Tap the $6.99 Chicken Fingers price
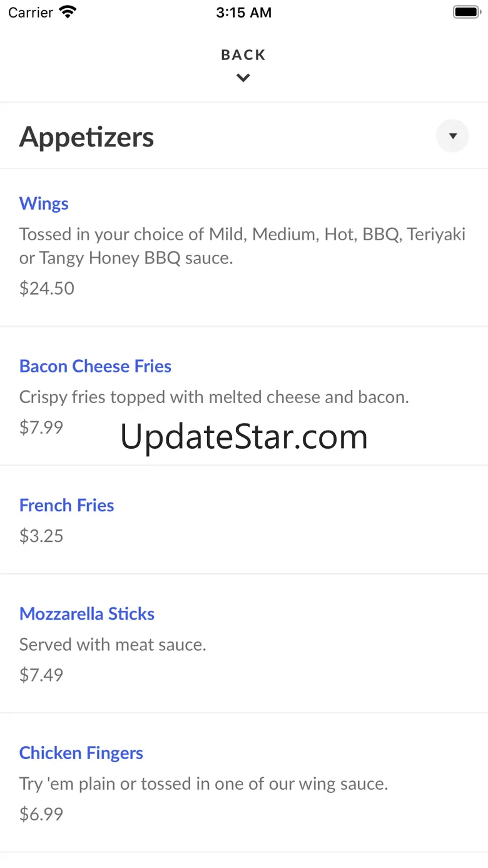The image size is (488, 868). coord(41,814)
